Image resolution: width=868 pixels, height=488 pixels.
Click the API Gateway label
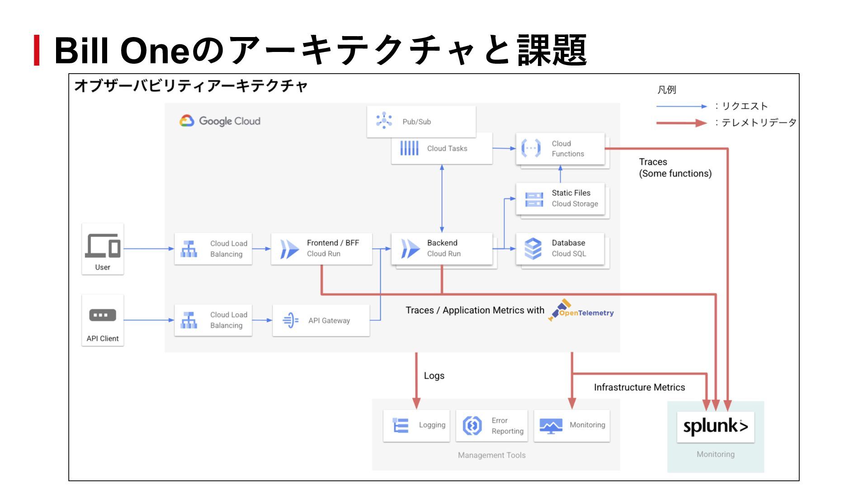point(329,321)
